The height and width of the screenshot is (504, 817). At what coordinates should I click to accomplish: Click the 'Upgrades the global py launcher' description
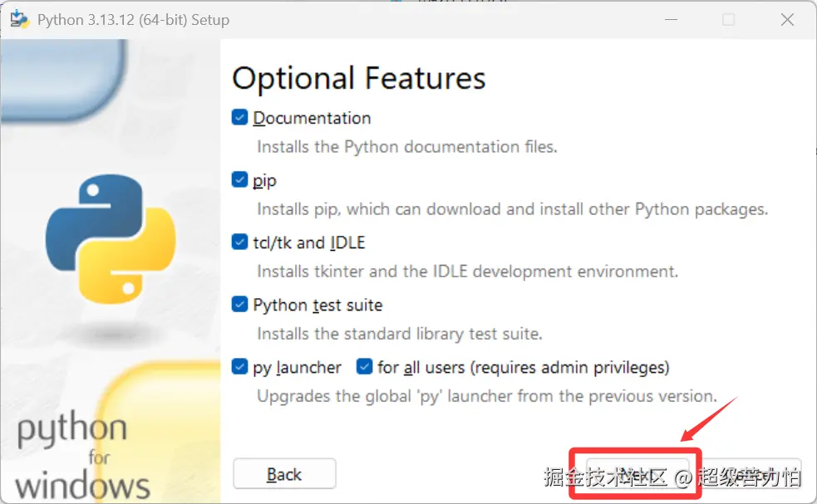[487, 396]
